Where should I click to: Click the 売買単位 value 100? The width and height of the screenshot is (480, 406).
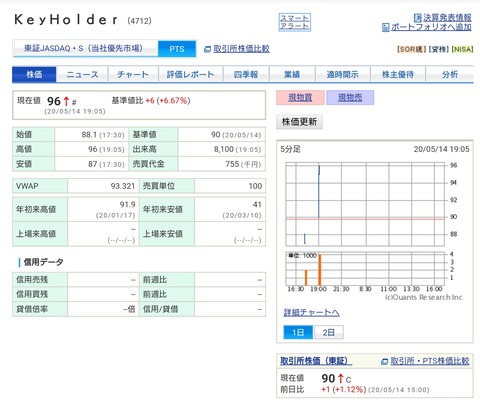coord(255,186)
